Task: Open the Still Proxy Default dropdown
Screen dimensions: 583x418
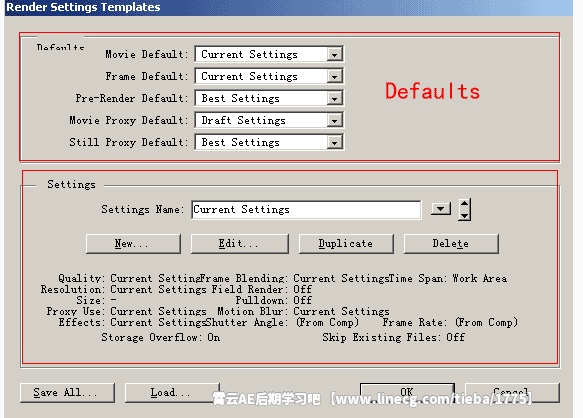Action: coord(269,142)
